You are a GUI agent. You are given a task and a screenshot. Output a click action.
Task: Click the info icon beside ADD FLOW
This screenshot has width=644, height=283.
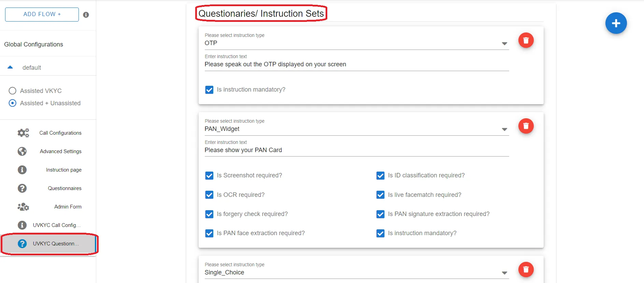pyautogui.click(x=86, y=15)
